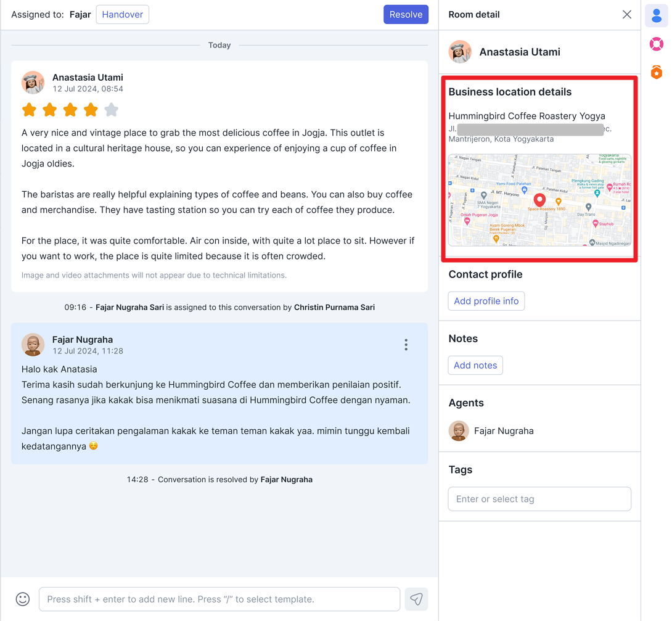Send message with the paper plane icon

point(416,599)
